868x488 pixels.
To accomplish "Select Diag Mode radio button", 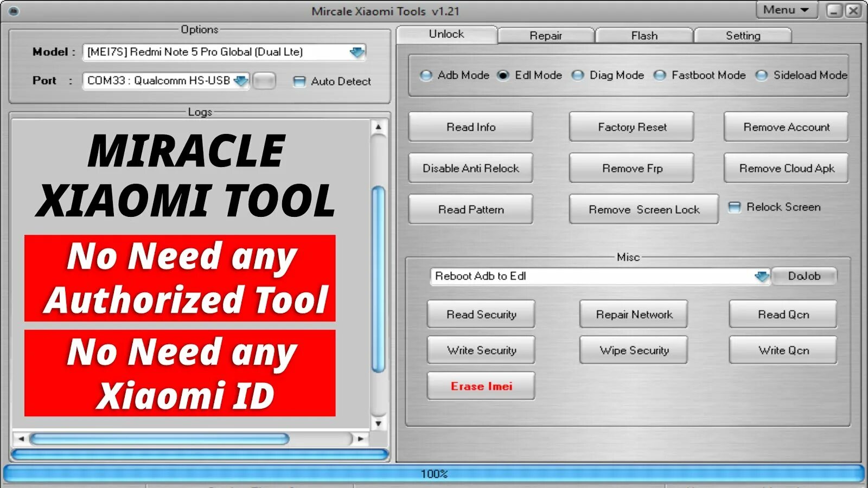I will (578, 75).
